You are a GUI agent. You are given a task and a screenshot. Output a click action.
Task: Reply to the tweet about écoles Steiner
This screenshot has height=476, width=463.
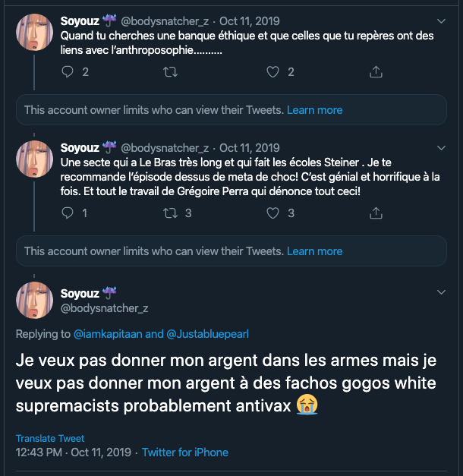[68, 213]
